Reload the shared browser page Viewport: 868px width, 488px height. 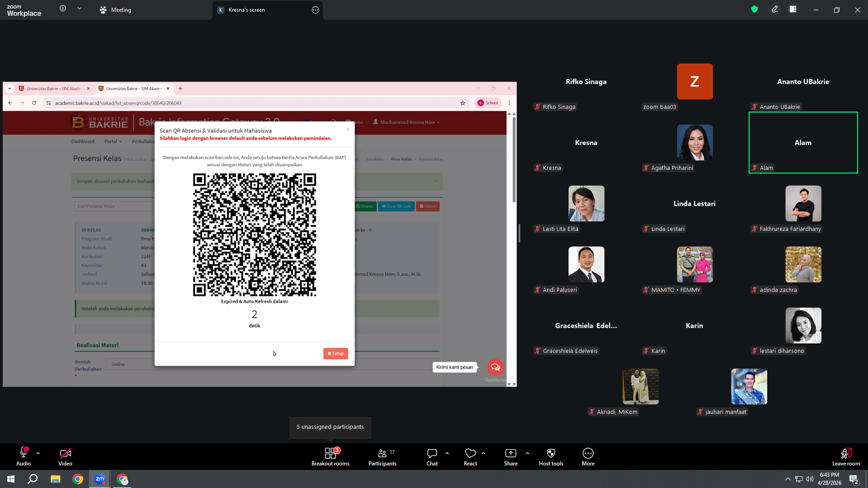(34, 103)
